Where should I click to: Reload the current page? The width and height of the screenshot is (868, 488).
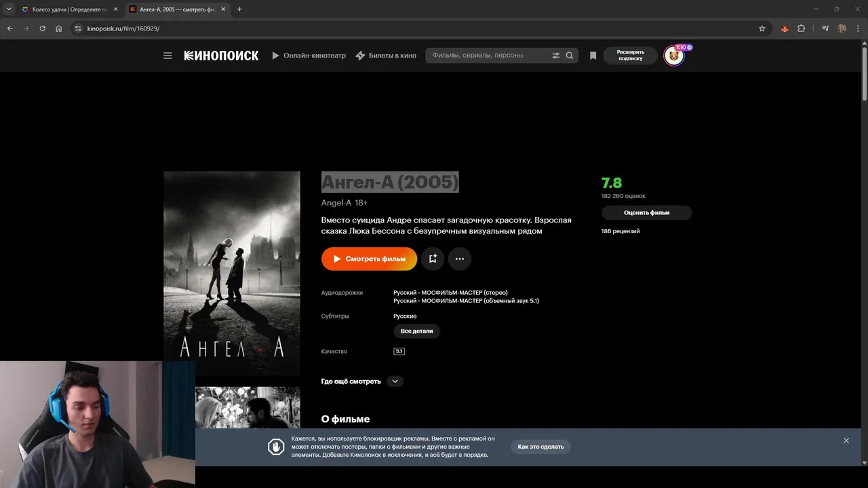pyautogui.click(x=42, y=28)
